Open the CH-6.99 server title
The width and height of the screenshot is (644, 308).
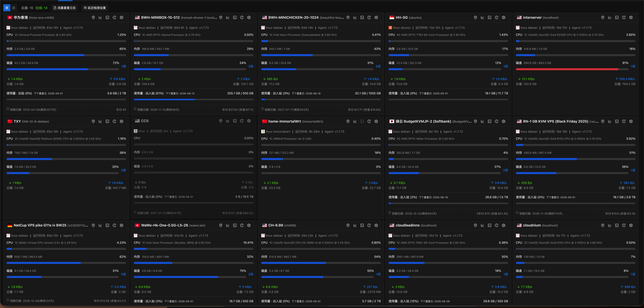click(x=275, y=225)
